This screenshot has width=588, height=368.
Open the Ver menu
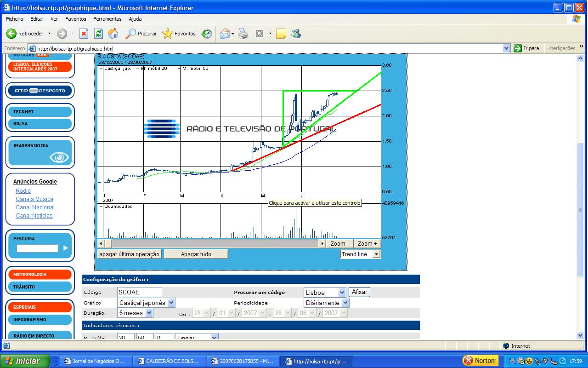[x=54, y=19]
